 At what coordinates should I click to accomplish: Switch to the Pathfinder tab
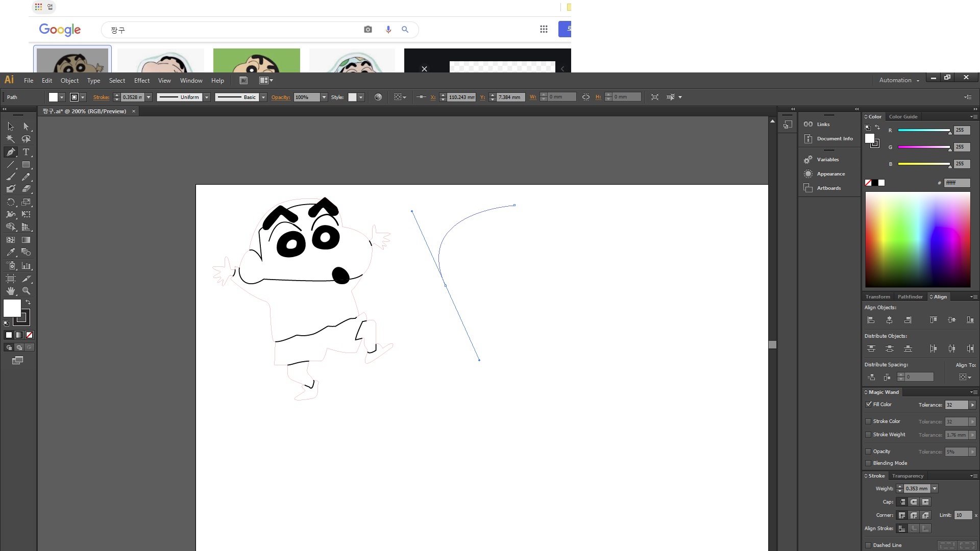coord(910,297)
